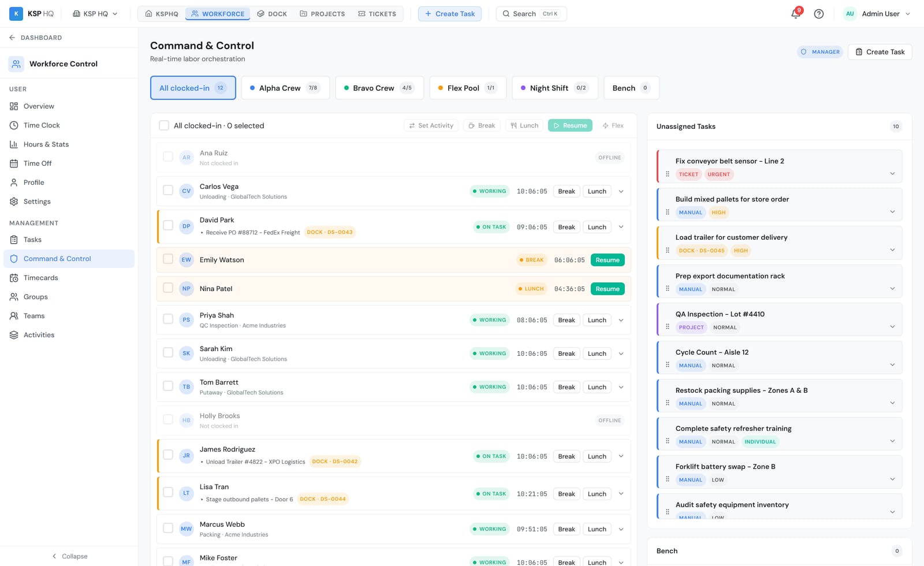Image resolution: width=924 pixels, height=566 pixels.
Task: Click Lunch button for Sarah Kim
Action: [597, 353]
